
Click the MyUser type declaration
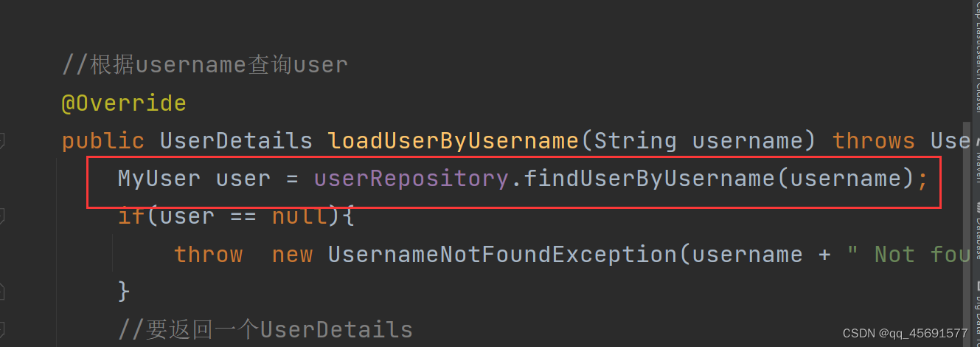[x=159, y=179]
